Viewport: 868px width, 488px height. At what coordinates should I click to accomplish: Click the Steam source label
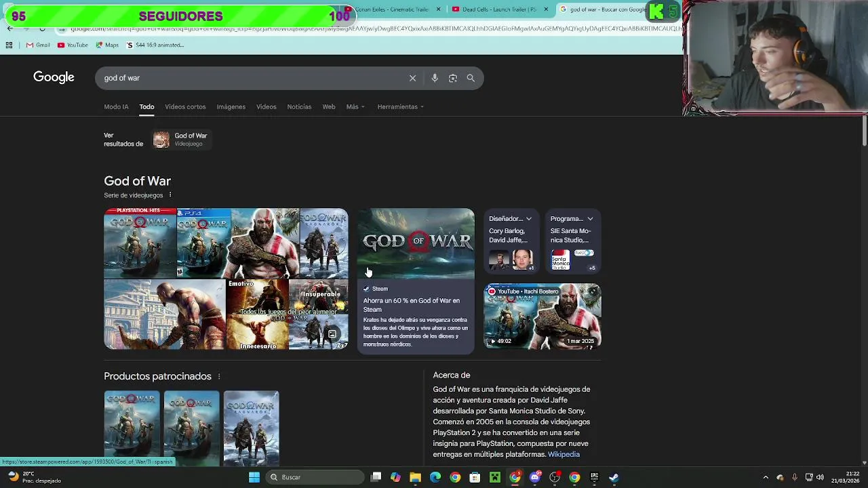pos(380,289)
